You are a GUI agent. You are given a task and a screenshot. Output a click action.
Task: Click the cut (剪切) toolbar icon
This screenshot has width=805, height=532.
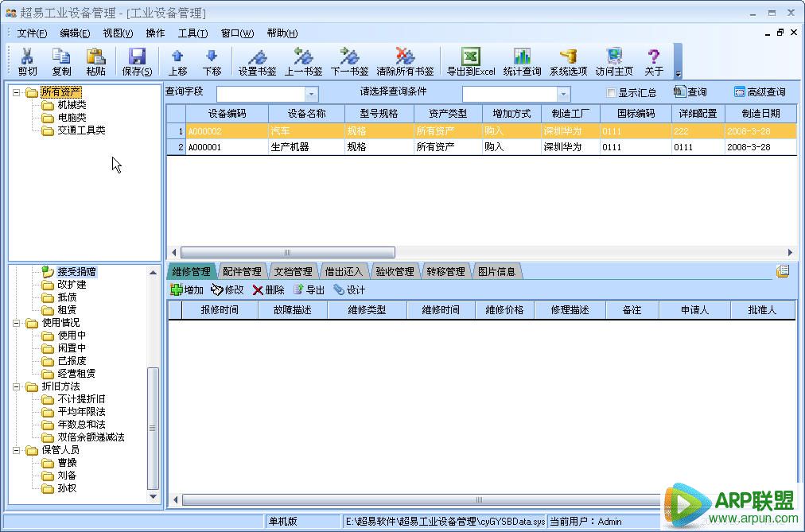point(26,60)
